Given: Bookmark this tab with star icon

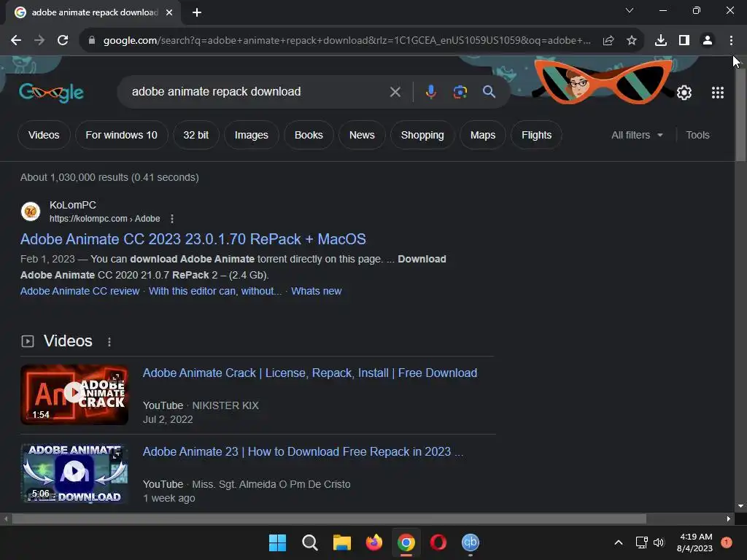Looking at the screenshot, I should click(632, 41).
